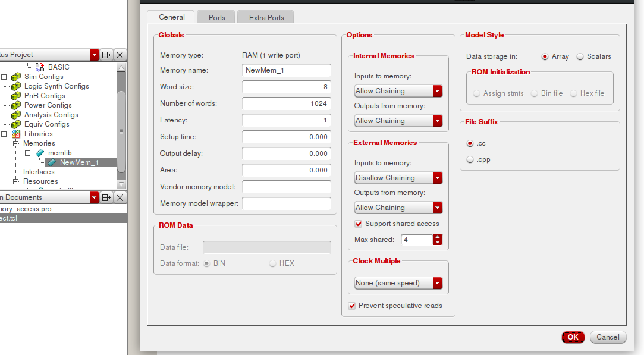Collapse the Memories tree node
This screenshot has width=644, height=355.
tap(16, 143)
